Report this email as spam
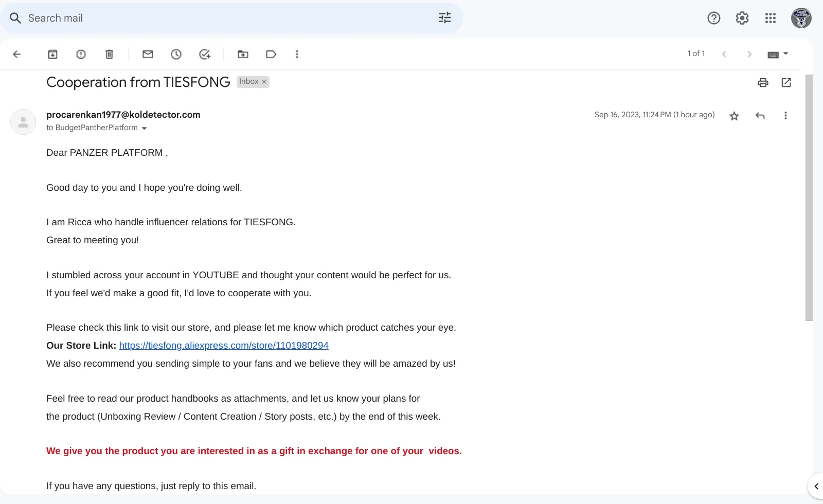This screenshot has height=504, width=823. [x=81, y=54]
